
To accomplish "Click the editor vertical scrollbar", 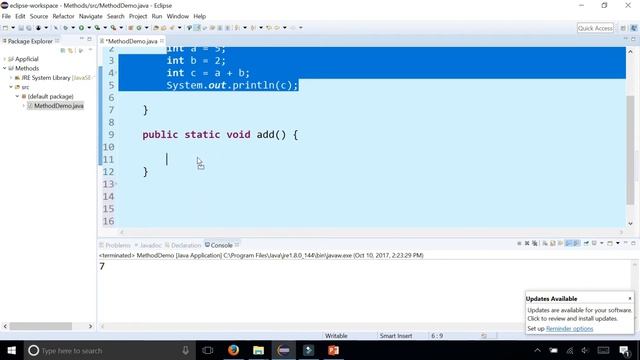I will [x=631, y=149].
